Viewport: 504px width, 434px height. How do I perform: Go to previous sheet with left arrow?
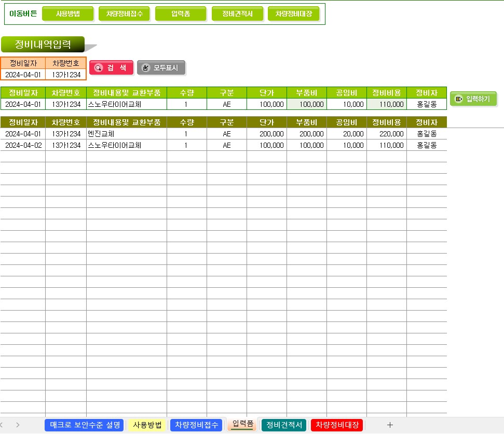[2, 425]
